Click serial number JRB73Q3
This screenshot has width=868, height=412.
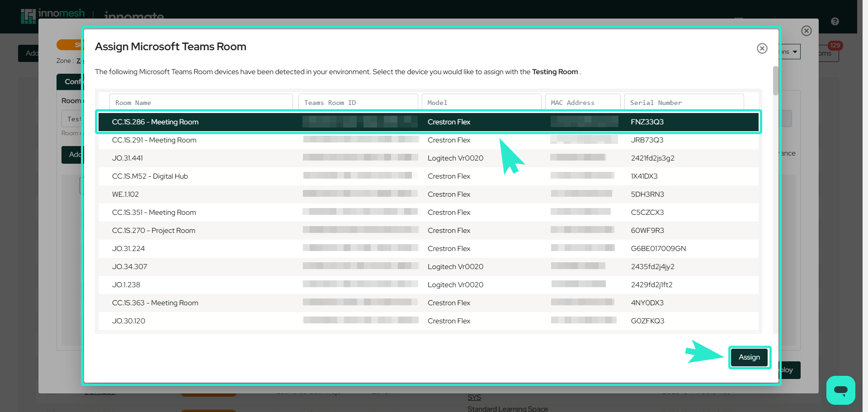coord(647,140)
